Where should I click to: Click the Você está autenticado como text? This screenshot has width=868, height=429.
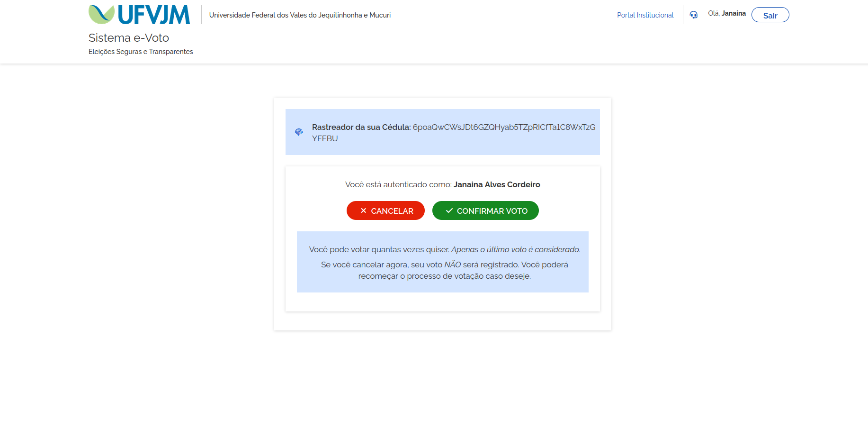pos(398,184)
